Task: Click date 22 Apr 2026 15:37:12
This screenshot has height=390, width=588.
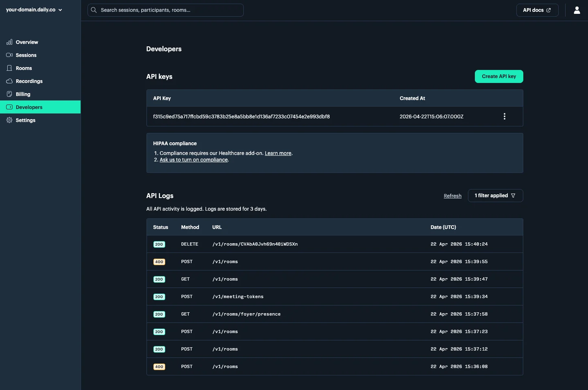Action: pyautogui.click(x=459, y=349)
